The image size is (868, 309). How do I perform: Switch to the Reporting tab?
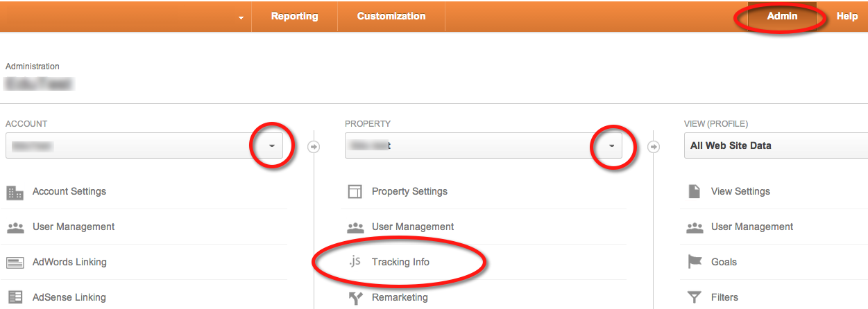point(294,16)
